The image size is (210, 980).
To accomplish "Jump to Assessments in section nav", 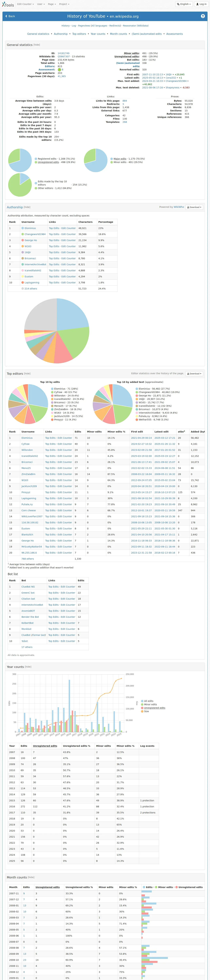I will click(175, 34).
